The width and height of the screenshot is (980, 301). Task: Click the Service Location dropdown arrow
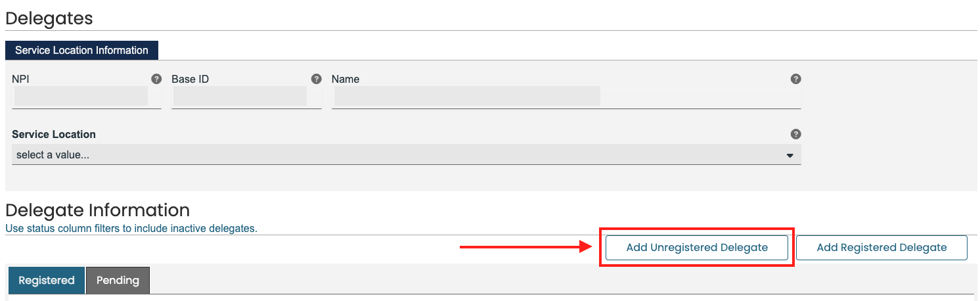point(790,156)
